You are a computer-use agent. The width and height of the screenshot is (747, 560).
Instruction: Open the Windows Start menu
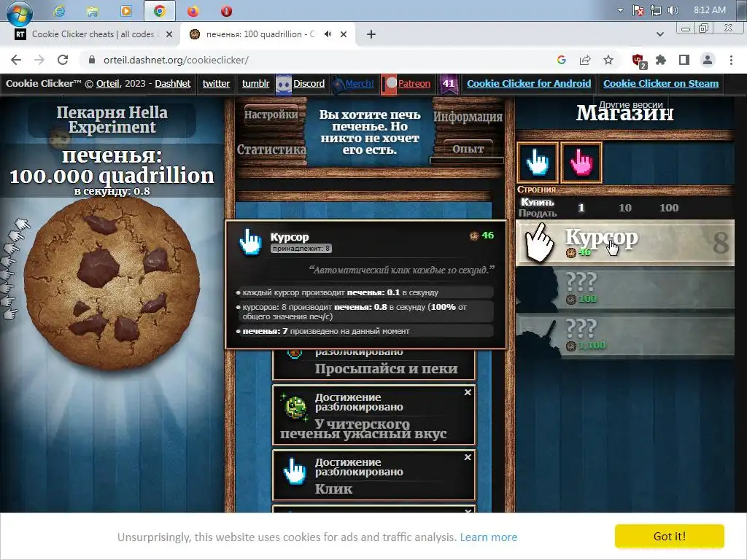(x=20, y=12)
